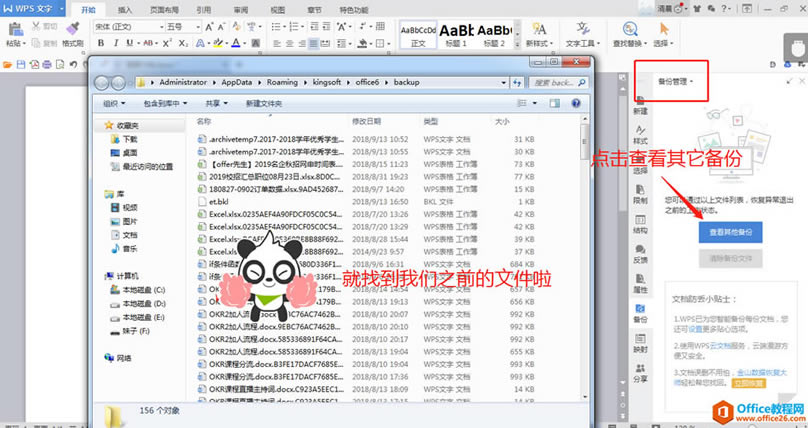Toggle Italic formatting in the ribbon
This screenshot has width=808, height=428.
coord(115,43)
